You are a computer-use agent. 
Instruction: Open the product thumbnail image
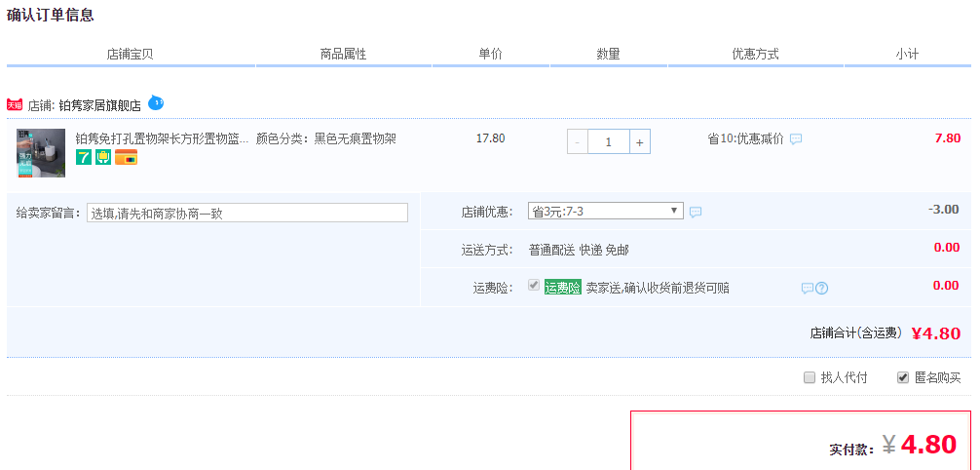(41, 153)
